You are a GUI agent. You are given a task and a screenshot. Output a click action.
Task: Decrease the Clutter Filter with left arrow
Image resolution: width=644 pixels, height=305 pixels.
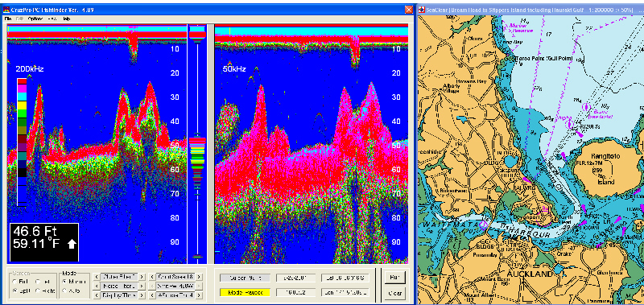[97, 277]
